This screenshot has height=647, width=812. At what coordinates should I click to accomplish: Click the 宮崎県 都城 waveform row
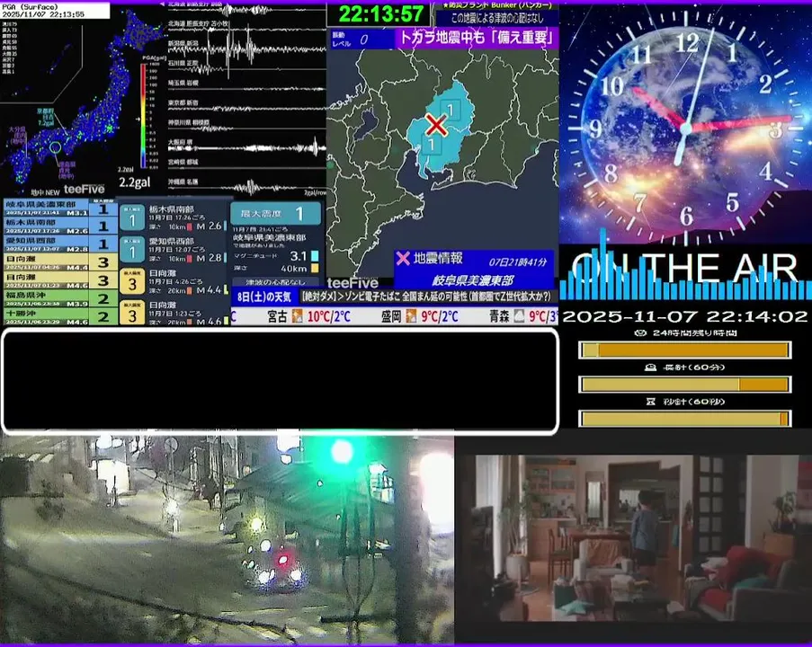(x=246, y=164)
